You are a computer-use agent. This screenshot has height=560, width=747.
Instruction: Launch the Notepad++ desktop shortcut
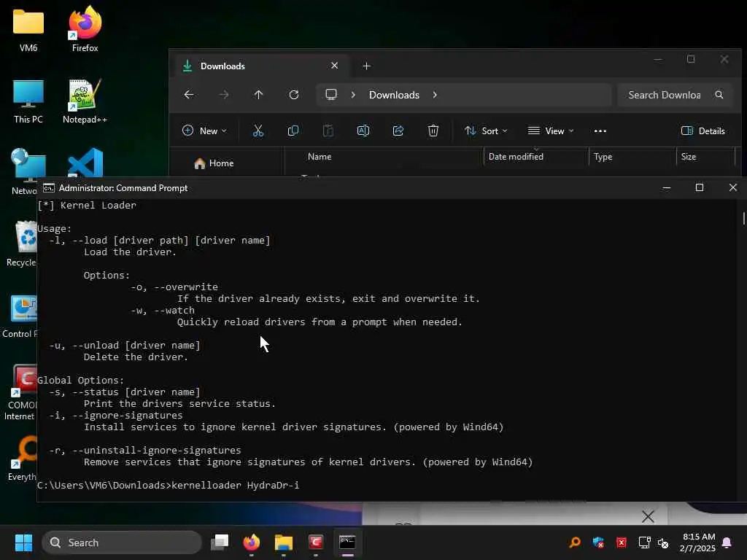85,101
